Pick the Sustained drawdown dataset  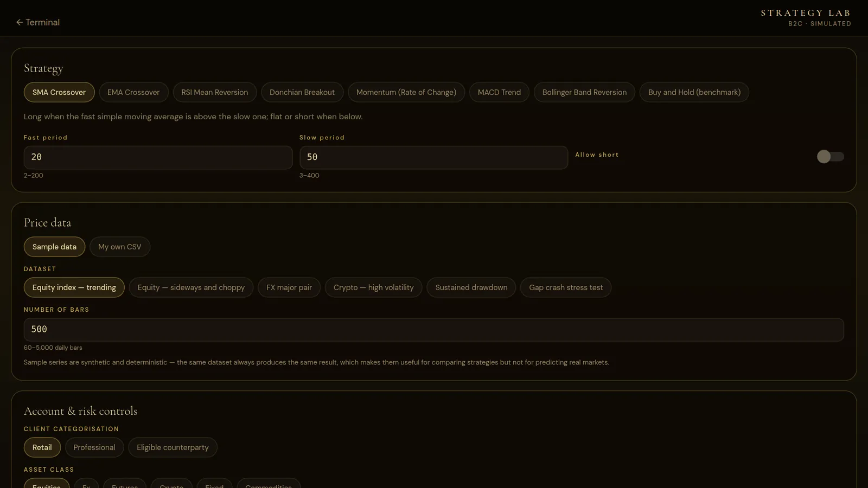pos(471,287)
